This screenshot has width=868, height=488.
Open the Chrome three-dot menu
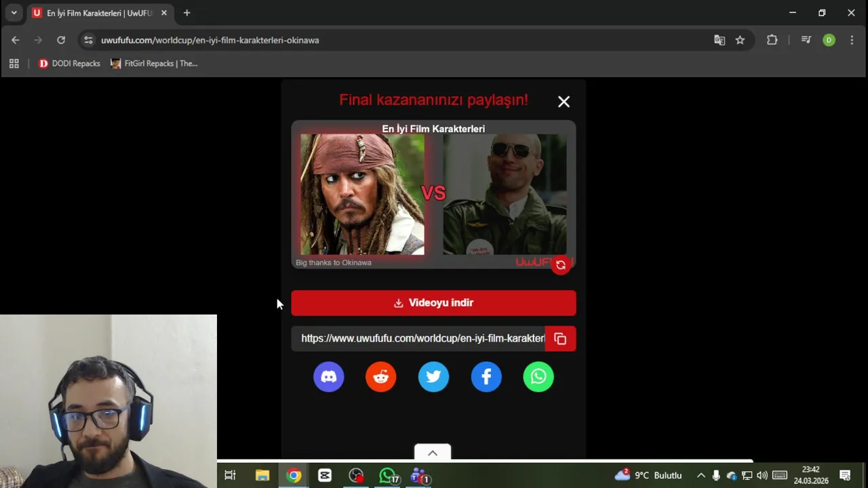tap(852, 40)
